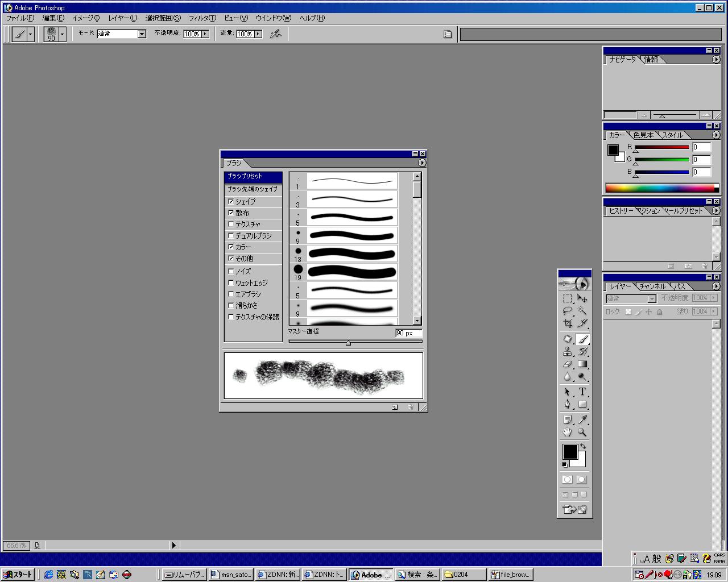Select the Rectangular Marquee tool
This screenshot has width=728, height=582.
coord(568,298)
